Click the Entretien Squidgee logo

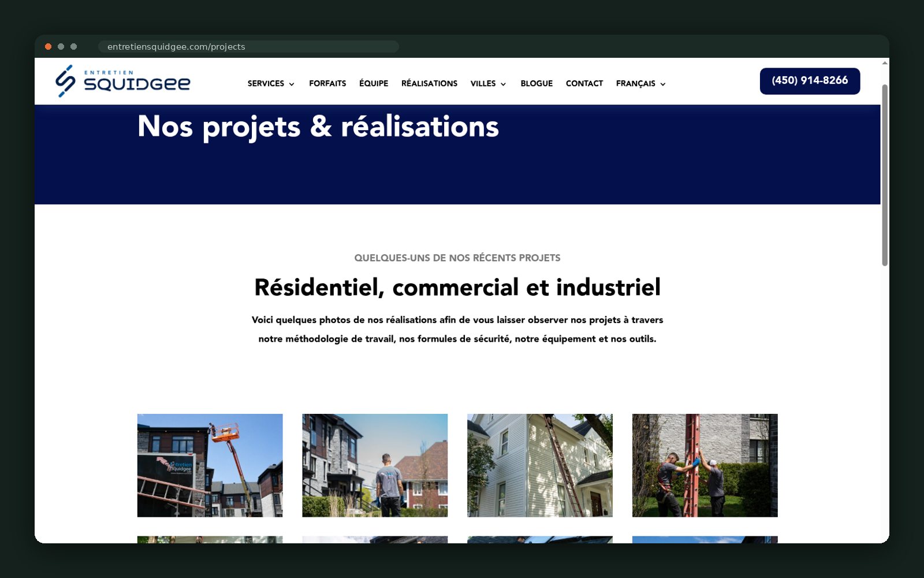[122, 81]
